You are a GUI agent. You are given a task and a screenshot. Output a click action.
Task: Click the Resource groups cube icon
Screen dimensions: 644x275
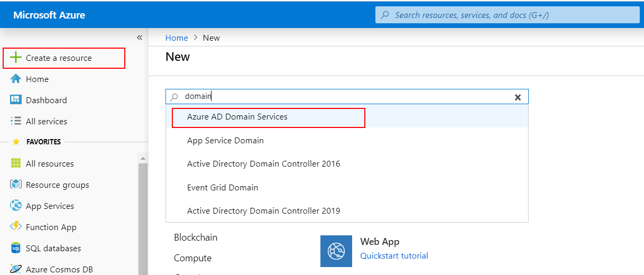16,185
